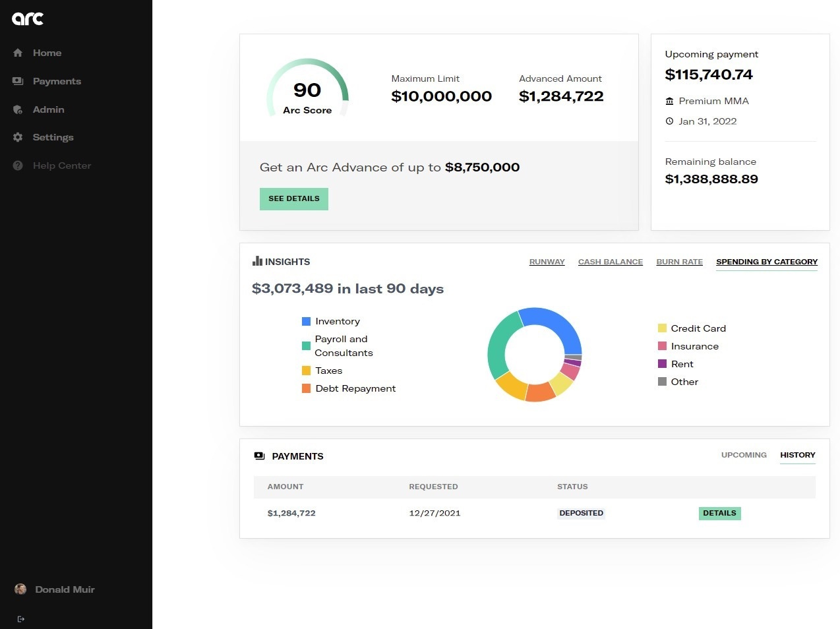Open Details for the $1,284,722 payment

[719, 513]
